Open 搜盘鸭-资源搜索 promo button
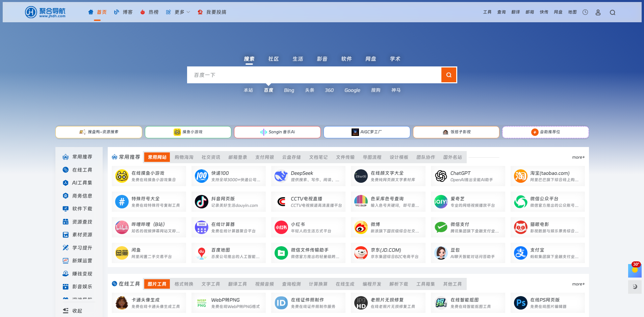 99,132
